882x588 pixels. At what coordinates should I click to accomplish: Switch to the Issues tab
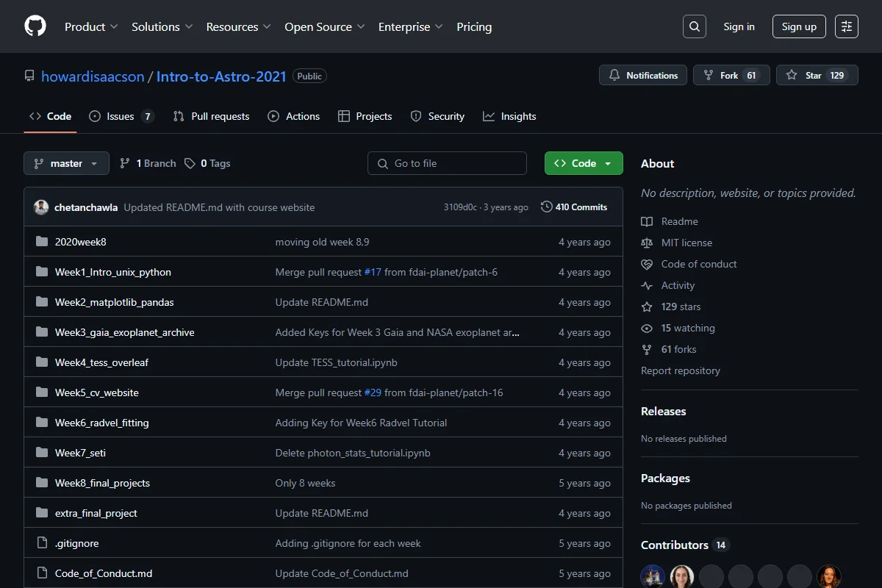(x=121, y=116)
